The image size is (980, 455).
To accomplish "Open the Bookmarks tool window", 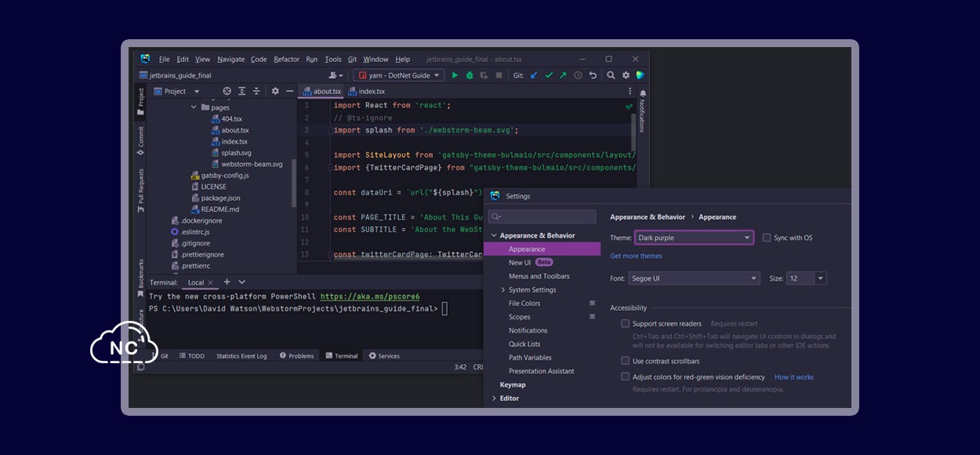I will (x=140, y=278).
